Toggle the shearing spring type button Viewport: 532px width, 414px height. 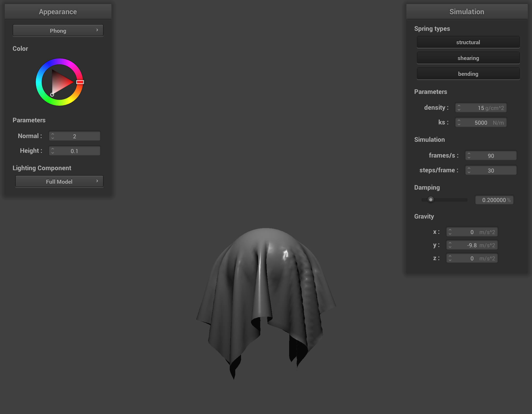(468, 58)
